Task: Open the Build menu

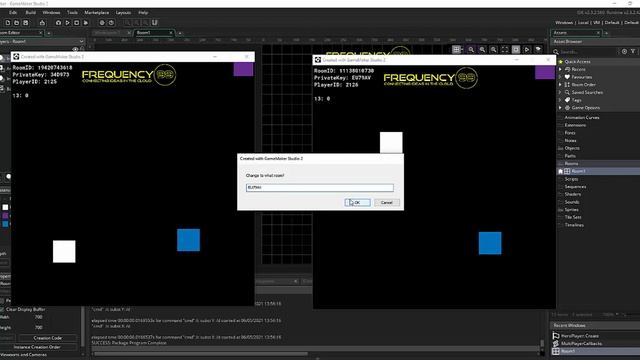Action: [x=31, y=13]
